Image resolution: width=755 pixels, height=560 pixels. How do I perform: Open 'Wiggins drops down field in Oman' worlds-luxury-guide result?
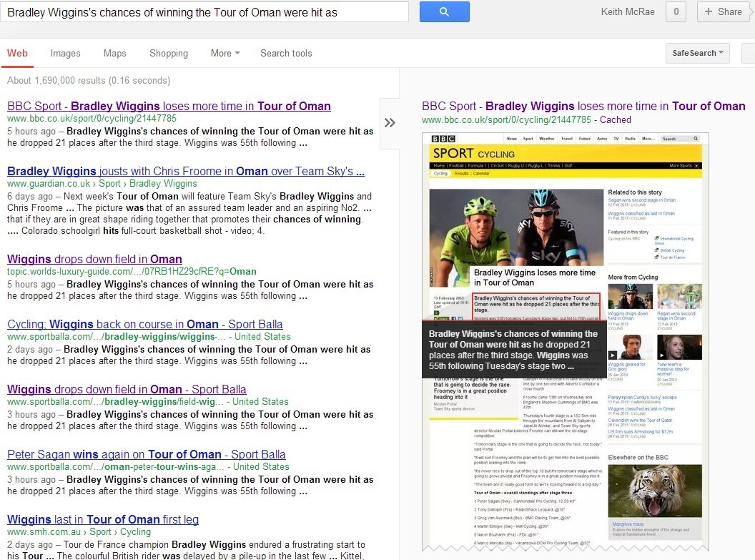coord(94,259)
